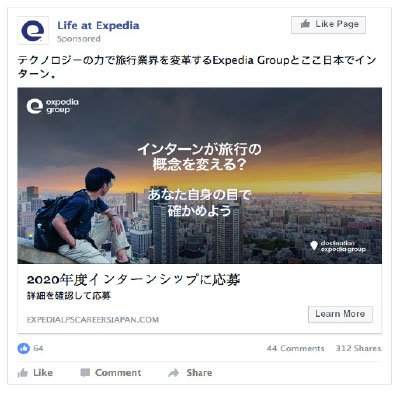Screen dimensions: 400x400
Task: Click the 2020年度インターンシップに応募 headline
Action: point(133,280)
